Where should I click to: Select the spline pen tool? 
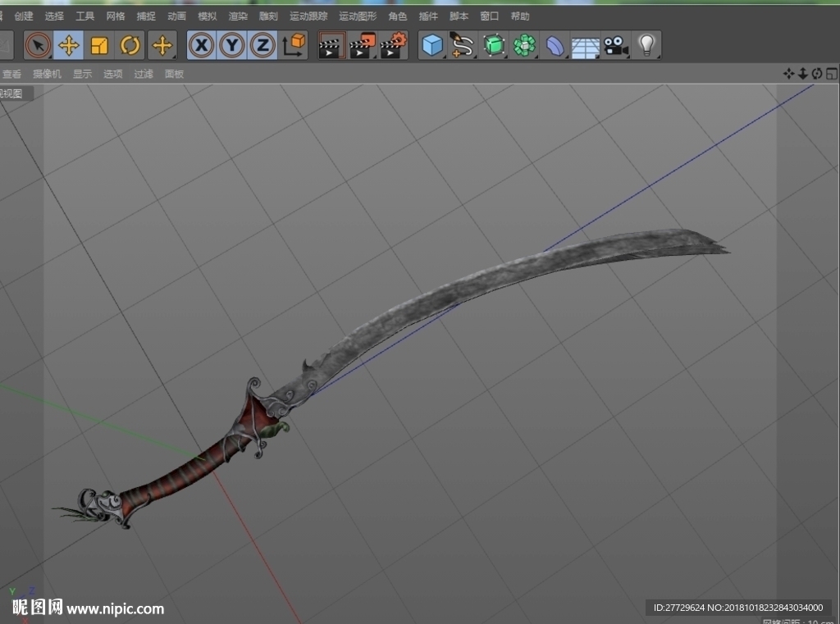click(463, 45)
